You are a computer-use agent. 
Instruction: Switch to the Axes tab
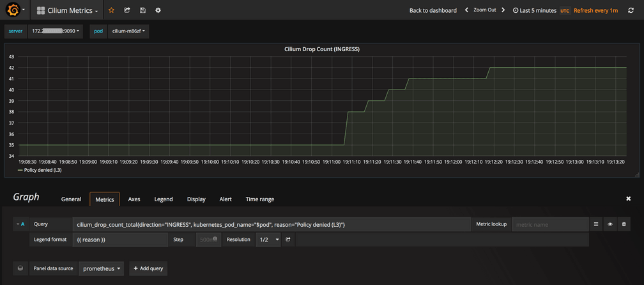134,199
